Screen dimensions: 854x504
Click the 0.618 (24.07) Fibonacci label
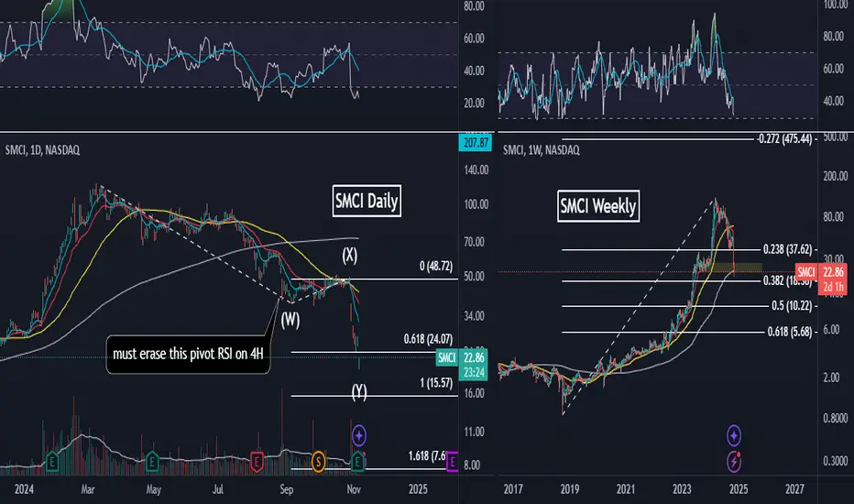point(428,339)
